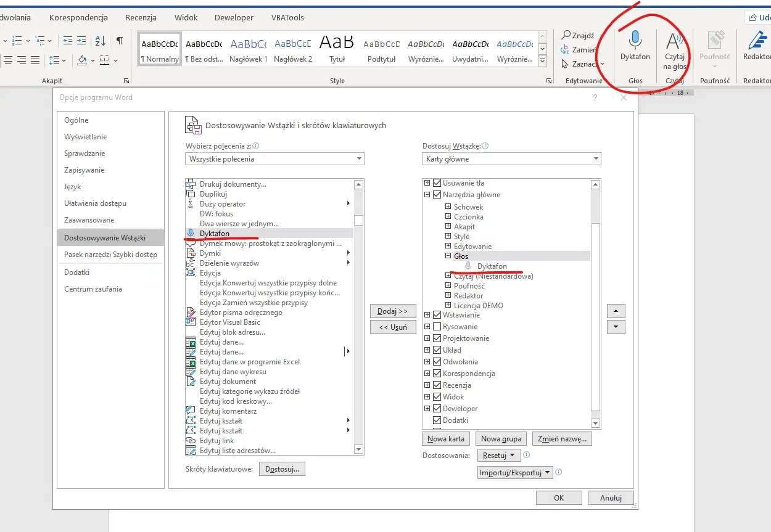Screen dimensions: 771x532
Task: Click the move up arrow button
Action: tap(616, 311)
